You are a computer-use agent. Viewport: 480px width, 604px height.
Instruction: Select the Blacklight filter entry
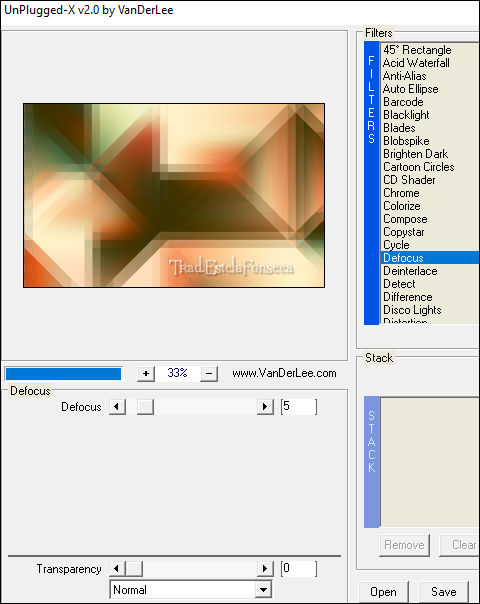pyautogui.click(x=406, y=115)
